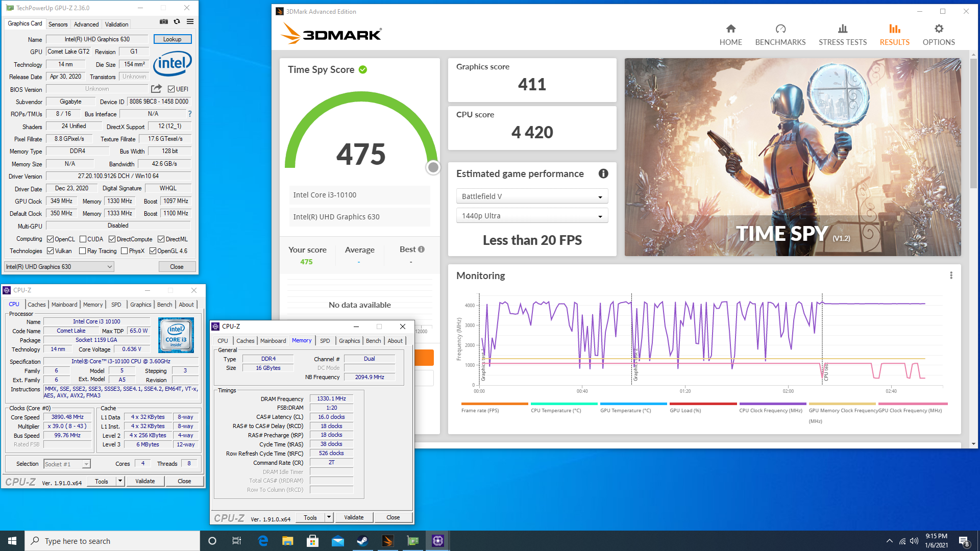Switch to the Sensors tab in GPU-Z
The width and height of the screenshot is (980, 551).
(x=58, y=24)
